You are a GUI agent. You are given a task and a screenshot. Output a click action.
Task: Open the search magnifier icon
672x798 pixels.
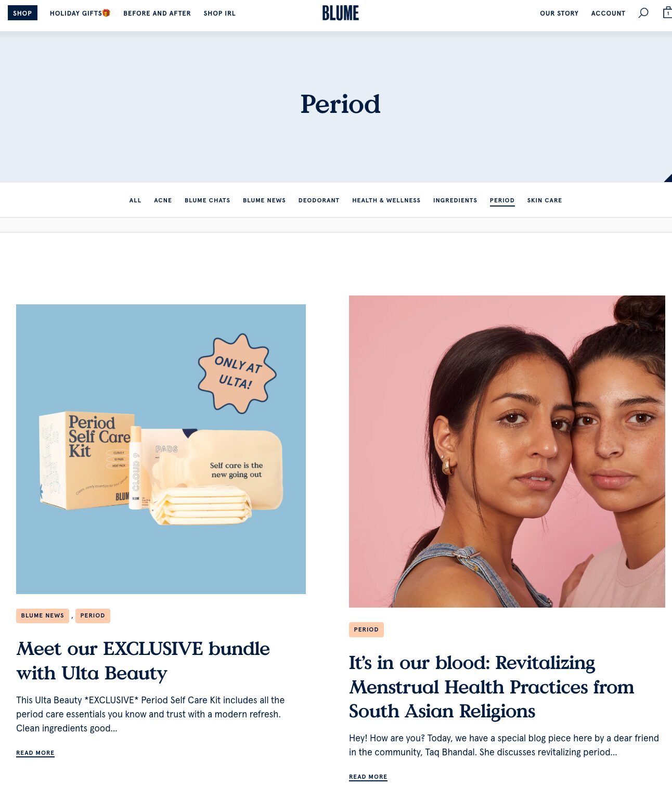point(643,13)
